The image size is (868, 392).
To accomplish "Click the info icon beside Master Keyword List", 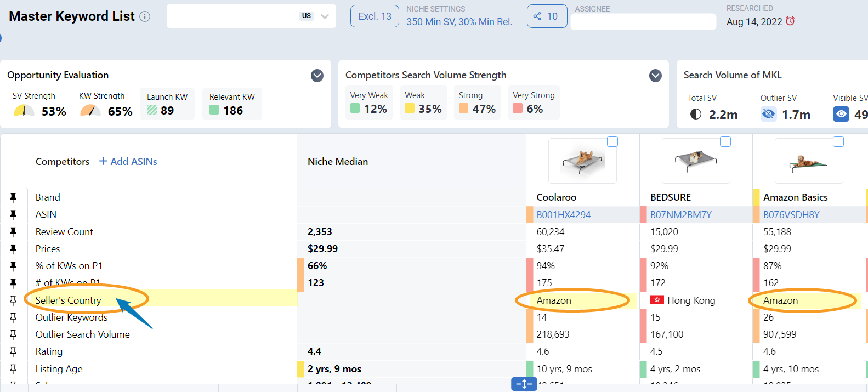I will pyautogui.click(x=145, y=16).
